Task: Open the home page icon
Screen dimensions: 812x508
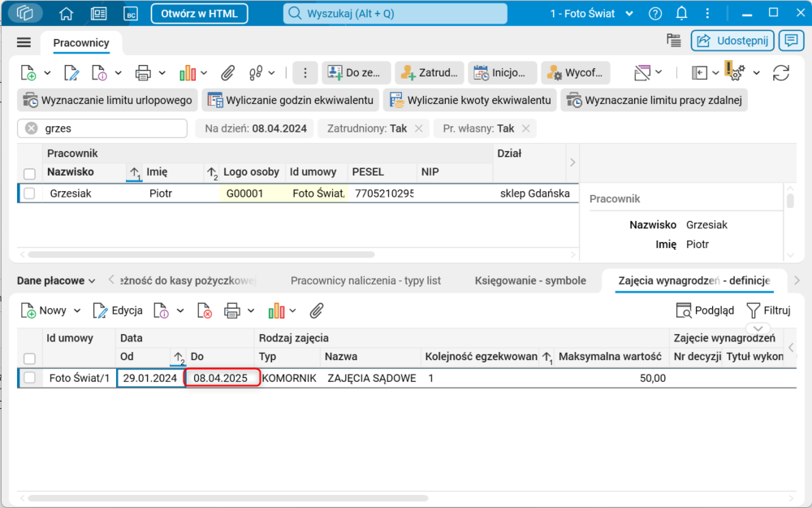Action: pos(67,14)
